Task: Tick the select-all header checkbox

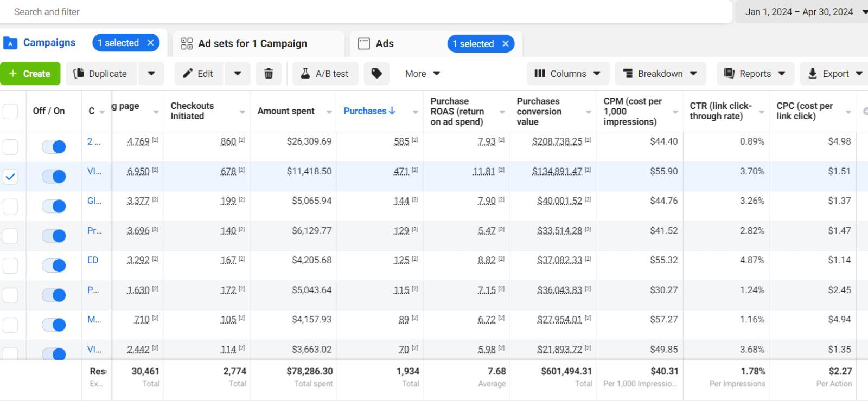Action: pos(10,111)
